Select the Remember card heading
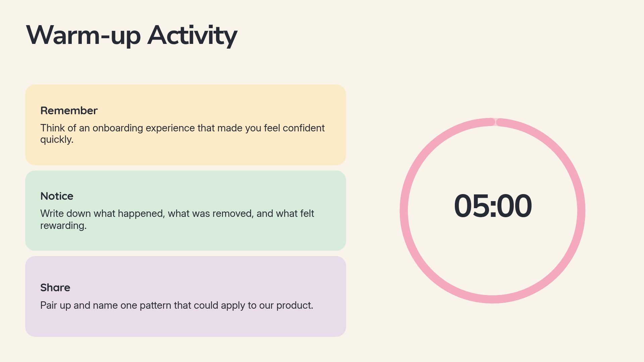644x362 pixels. point(69,111)
